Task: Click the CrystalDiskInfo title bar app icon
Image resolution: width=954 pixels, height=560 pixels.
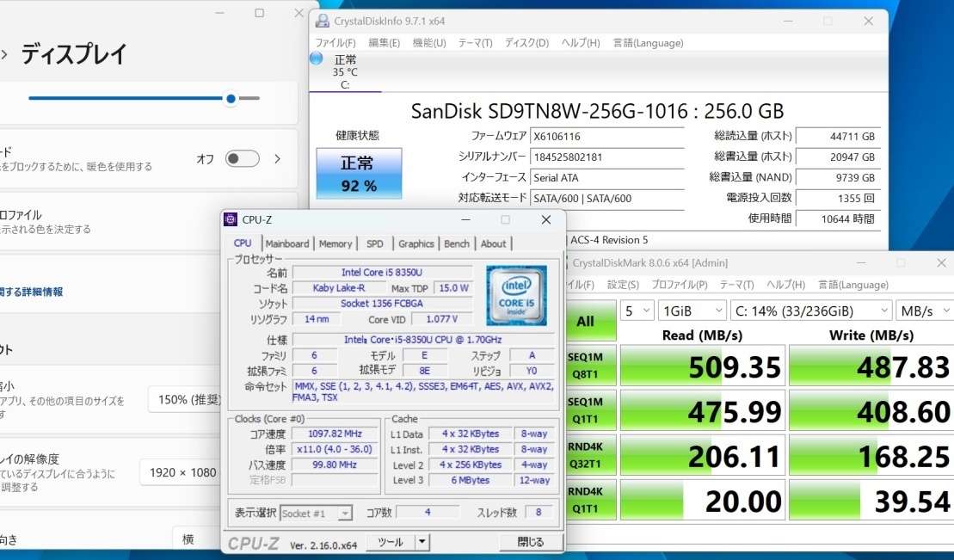Action: (x=323, y=21)
